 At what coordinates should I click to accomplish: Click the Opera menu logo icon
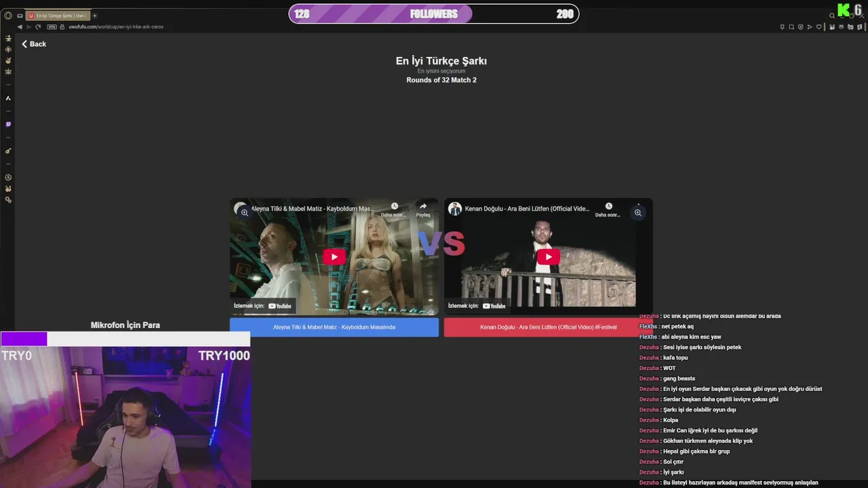pos(8,16)
